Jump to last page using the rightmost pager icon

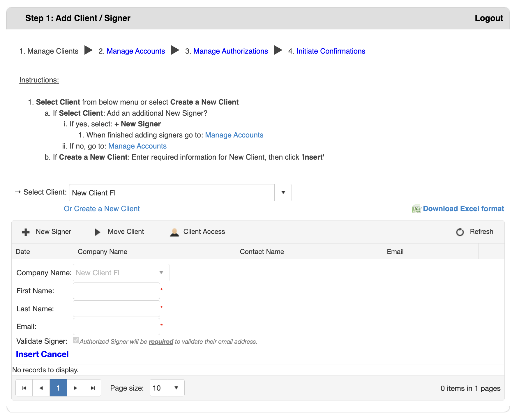93,388
